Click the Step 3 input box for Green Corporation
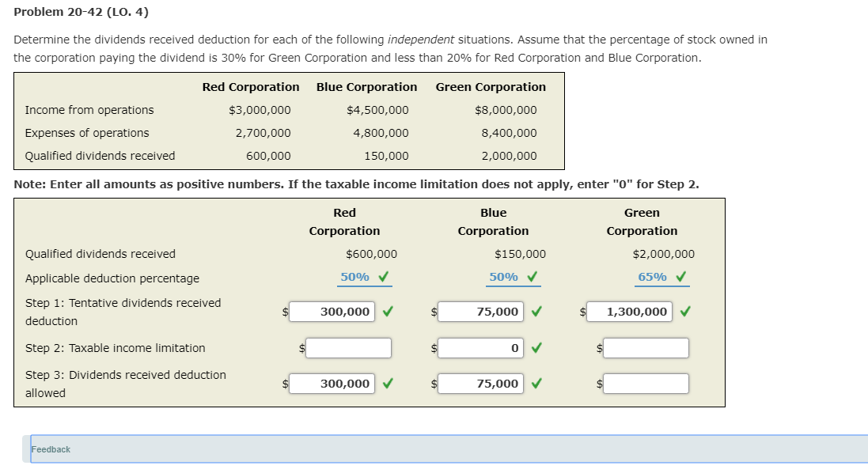 [x=646, y=384]
